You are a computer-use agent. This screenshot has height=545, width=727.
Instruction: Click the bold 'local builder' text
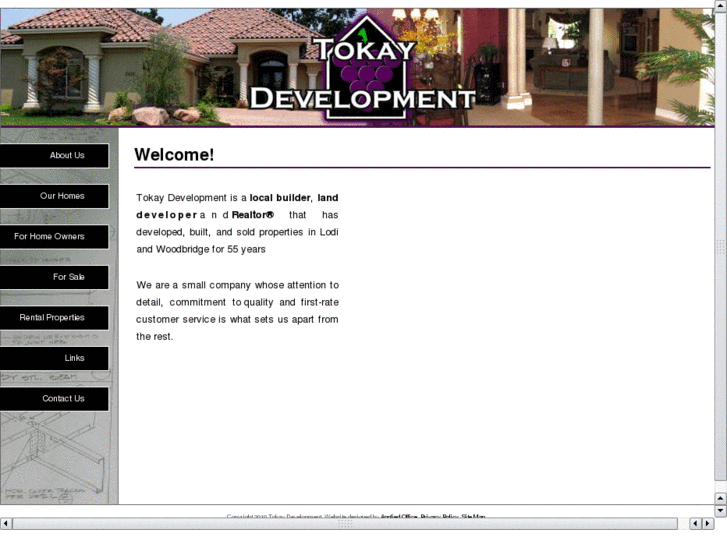280,198
